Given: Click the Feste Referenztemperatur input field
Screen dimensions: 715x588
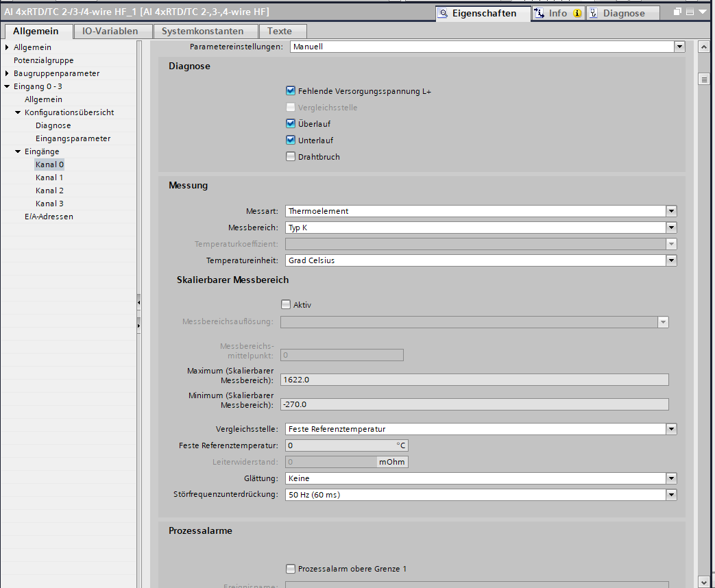Looking at the screenshot, I should pyautogui.click(x=339, y=445).
